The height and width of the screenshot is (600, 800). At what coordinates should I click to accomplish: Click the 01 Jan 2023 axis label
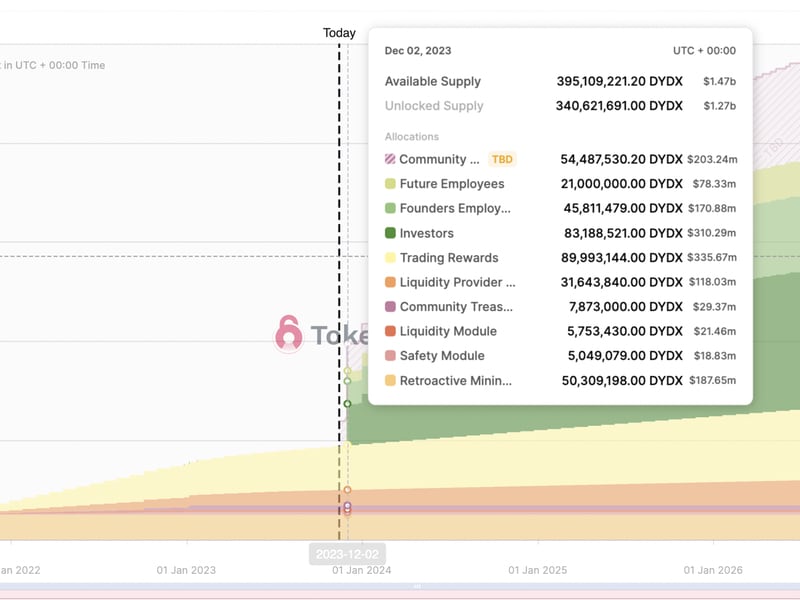click(186, 570)
